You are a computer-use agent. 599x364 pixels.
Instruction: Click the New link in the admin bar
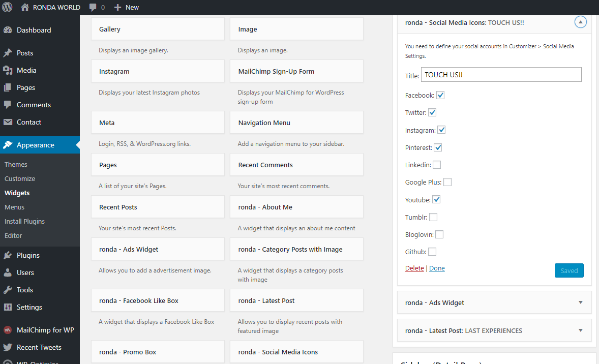coord(132,7)
